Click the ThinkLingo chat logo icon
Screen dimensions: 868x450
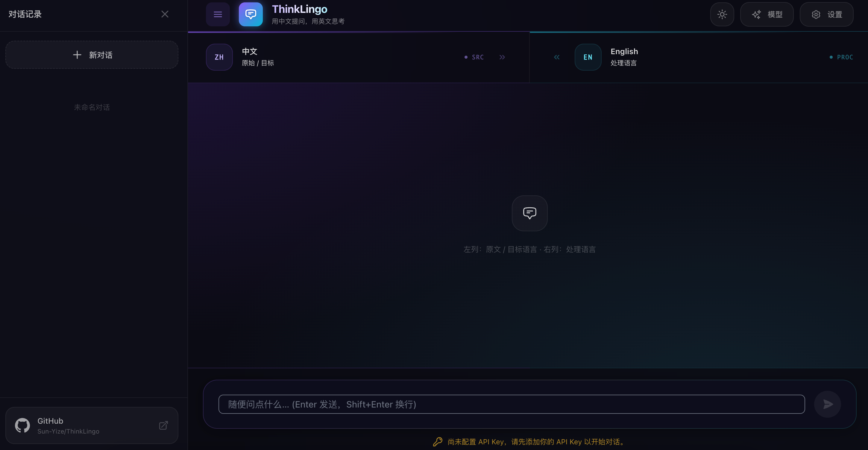(x=251, y=14)
